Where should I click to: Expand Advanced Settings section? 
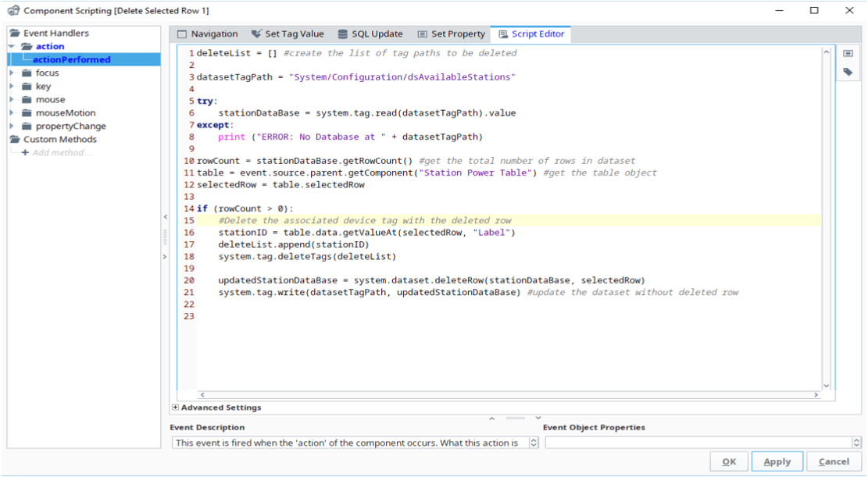tap(176, 408)
